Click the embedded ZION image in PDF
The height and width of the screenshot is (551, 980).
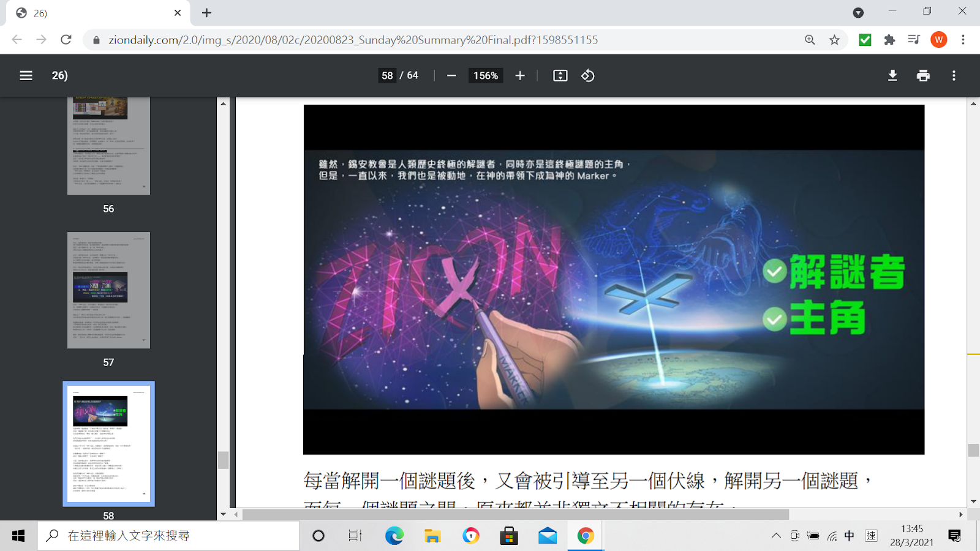tap(614, 279)
